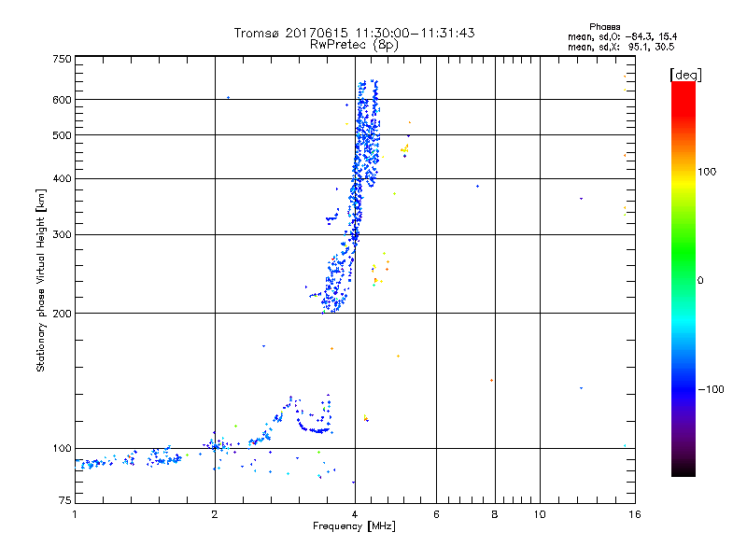
Task: Click the 'Stationary phase Virtual Height [km]' axis label
Action: click(x=41, y=280)
